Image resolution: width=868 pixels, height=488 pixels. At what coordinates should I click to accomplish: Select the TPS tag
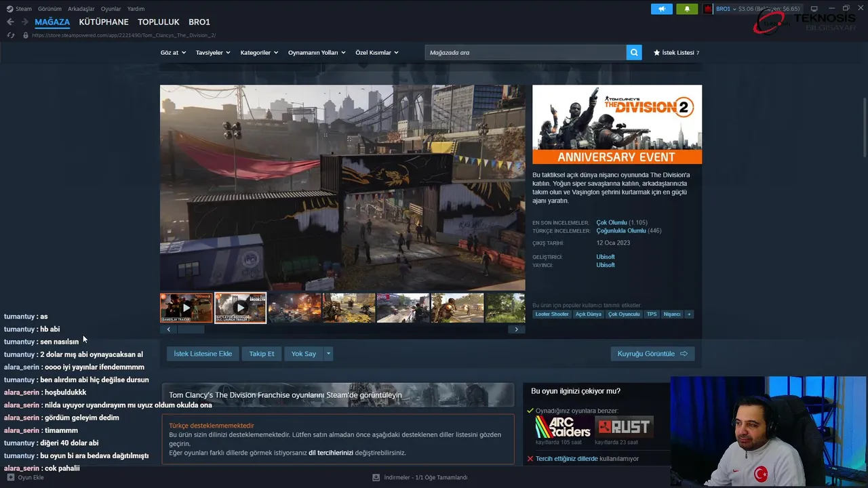pos(652,314)
